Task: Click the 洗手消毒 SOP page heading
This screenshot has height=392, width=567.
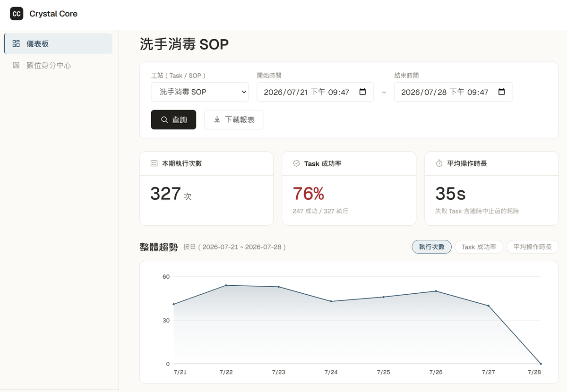Action: pyautogui.click(x=184, y=44)
